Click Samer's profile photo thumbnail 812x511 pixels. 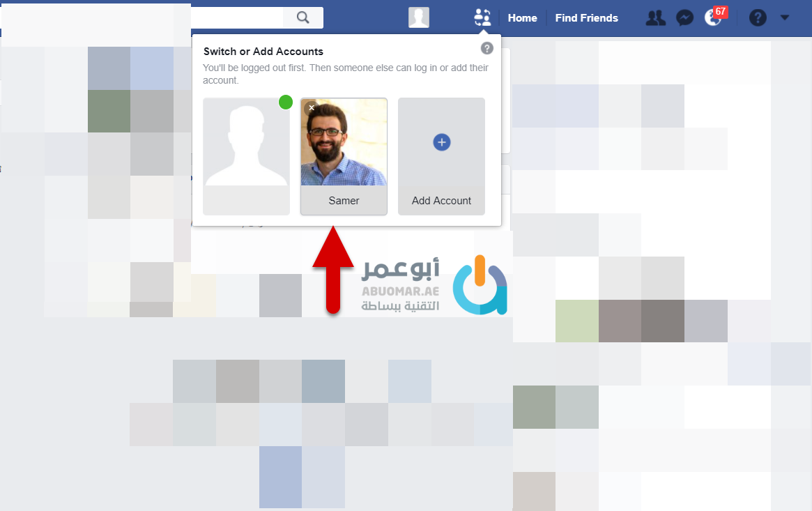tap(344, 142)
